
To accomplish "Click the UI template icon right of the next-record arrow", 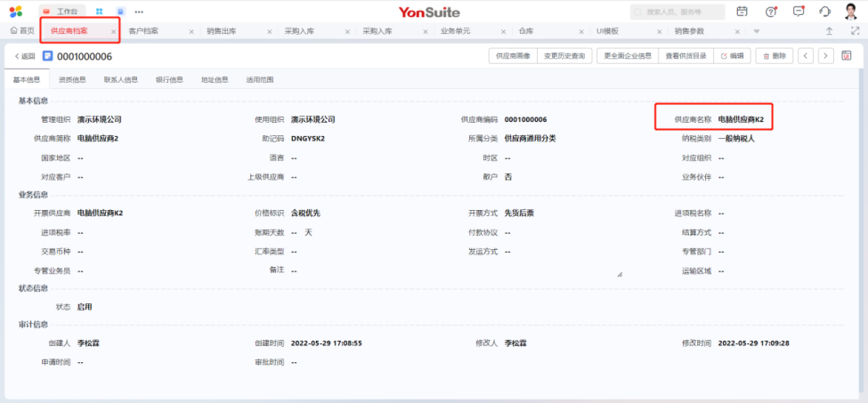I will click(x=847, y=56).
